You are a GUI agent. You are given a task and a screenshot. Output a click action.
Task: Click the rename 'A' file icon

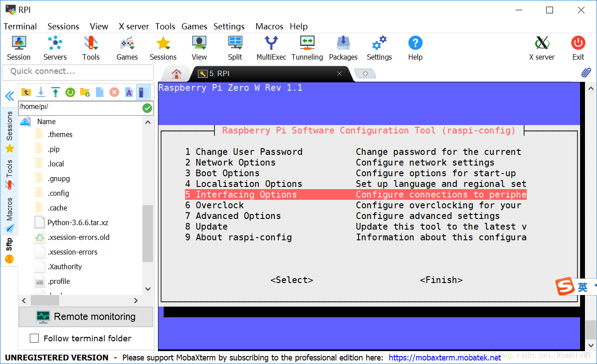(129, 92)
